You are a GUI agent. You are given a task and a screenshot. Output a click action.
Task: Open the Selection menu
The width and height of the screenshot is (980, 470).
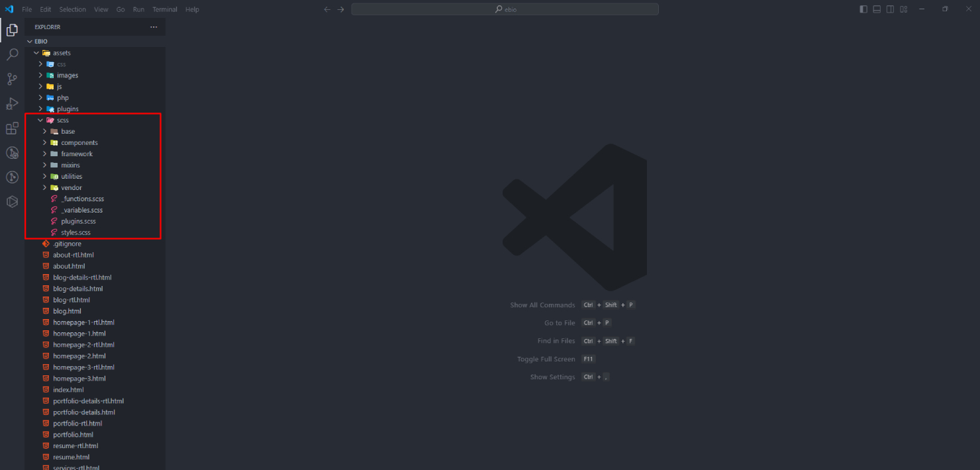pyautogui.click(x=73, y=9)
